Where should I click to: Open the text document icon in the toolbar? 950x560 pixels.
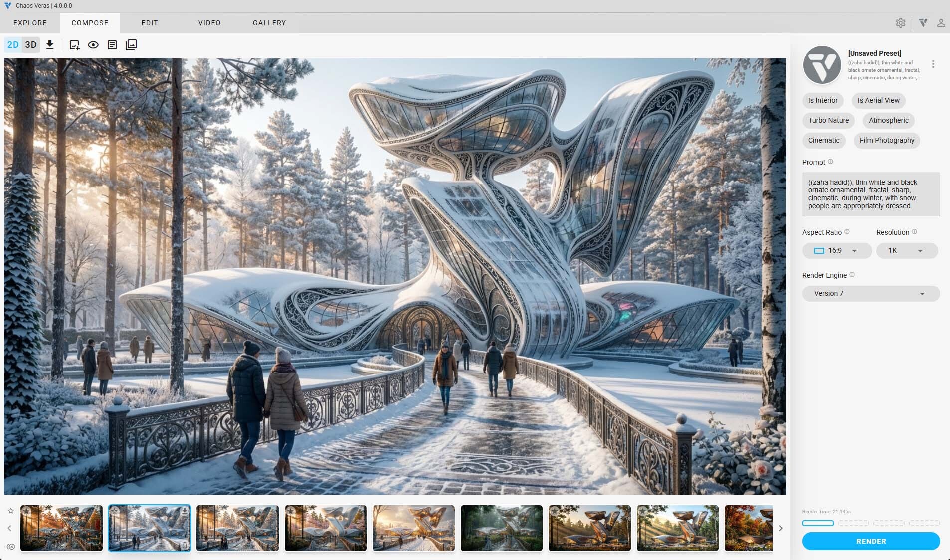pyautogui.click(x=112, y=45)
